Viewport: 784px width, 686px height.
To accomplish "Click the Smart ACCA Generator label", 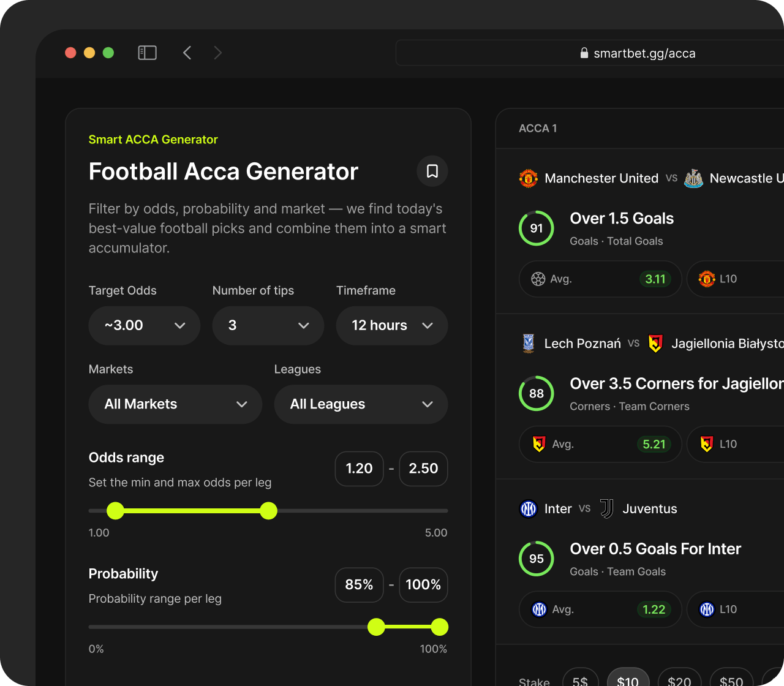I will (153, 140).
